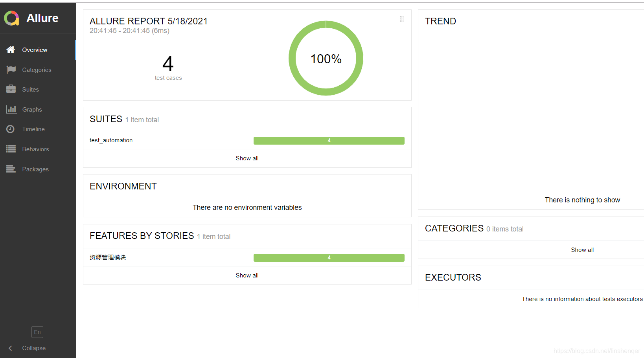Open the En language selector
Screen dimensions: 644x358
coord(37,332)
